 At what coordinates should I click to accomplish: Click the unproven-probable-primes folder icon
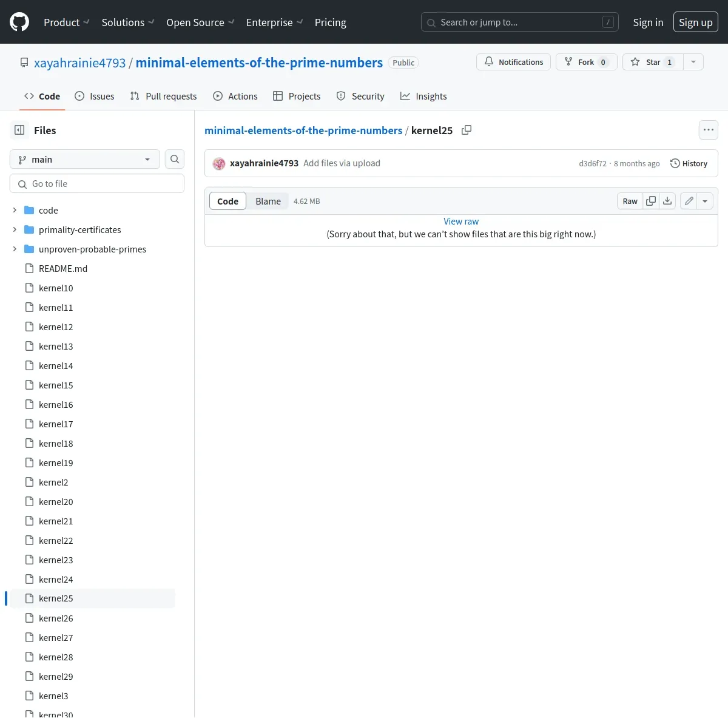tap(29, 249)
